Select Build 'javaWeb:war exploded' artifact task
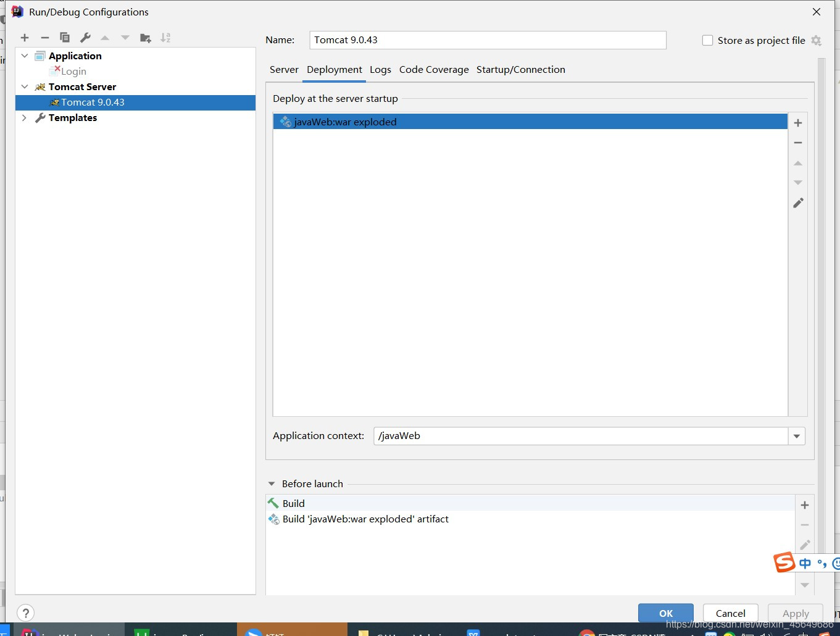 point(530,519)
